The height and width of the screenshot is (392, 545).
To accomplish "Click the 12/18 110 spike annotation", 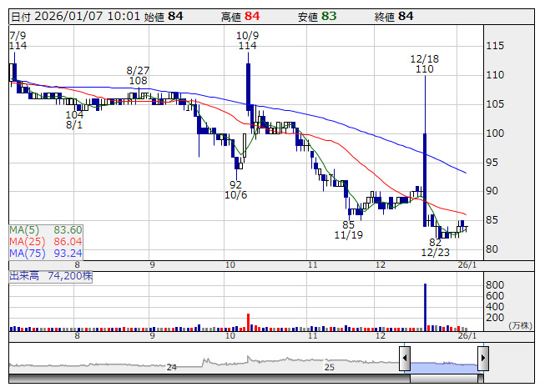I will click(424, 64).
